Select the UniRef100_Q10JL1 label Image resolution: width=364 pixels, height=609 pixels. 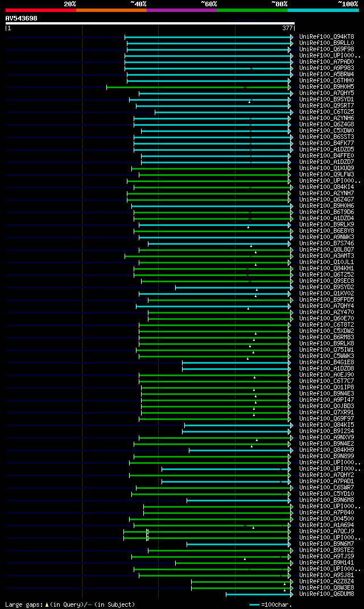coord(326,262)
